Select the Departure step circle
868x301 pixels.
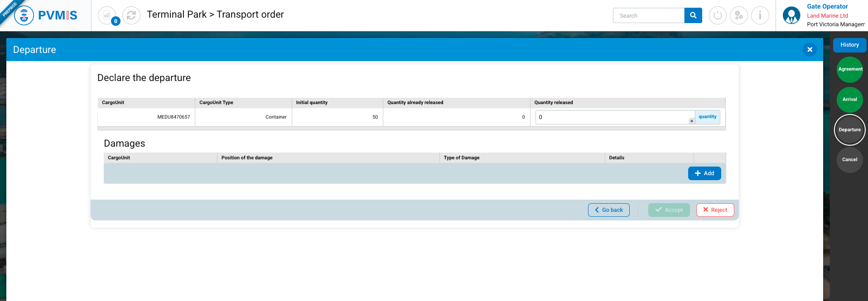pos(849,130)
